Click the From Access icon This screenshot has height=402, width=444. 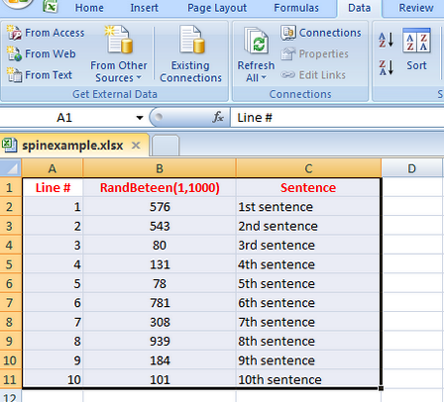(14, 33)
